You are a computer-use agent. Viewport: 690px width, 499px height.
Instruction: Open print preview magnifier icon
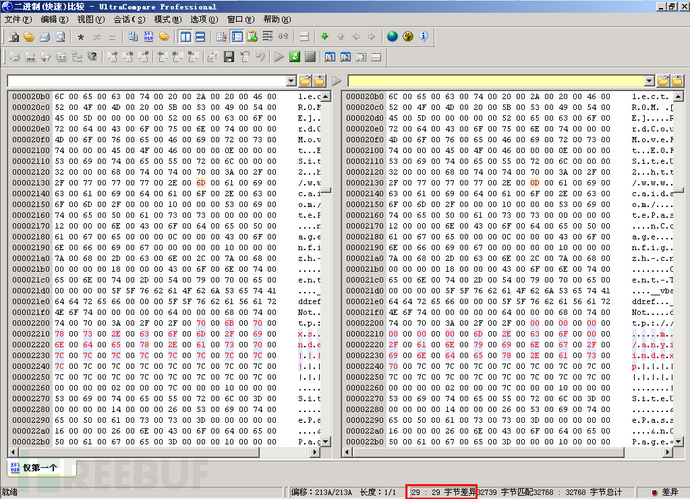(x=61, y=37)
